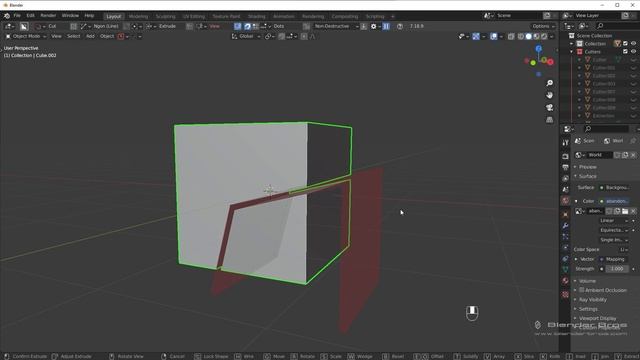Select Scene Collection in the outliner
The image size is (640, 360).
pyautogui.click(x=594, y=36)
